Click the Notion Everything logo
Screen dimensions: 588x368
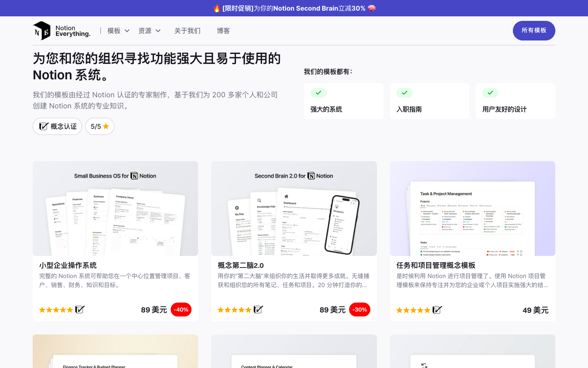[62, 31]
